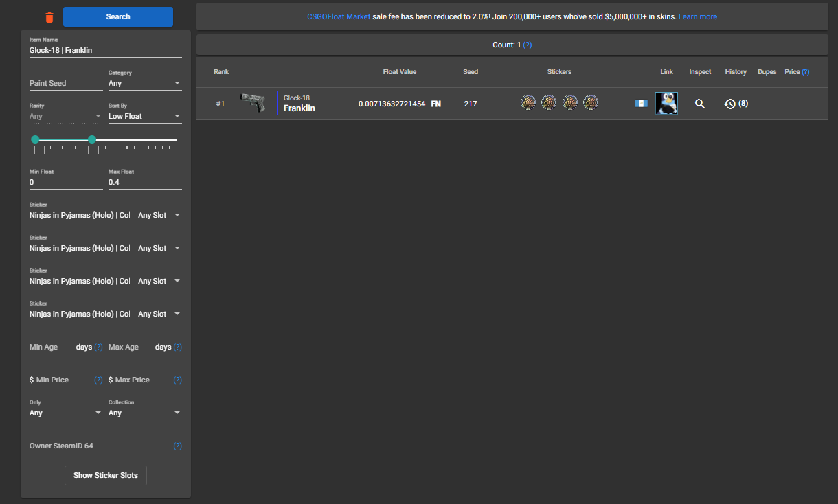Viewport: 838px width, 504px height.
Task: Open the Rarity dropdown
Action: pos(66,116)
